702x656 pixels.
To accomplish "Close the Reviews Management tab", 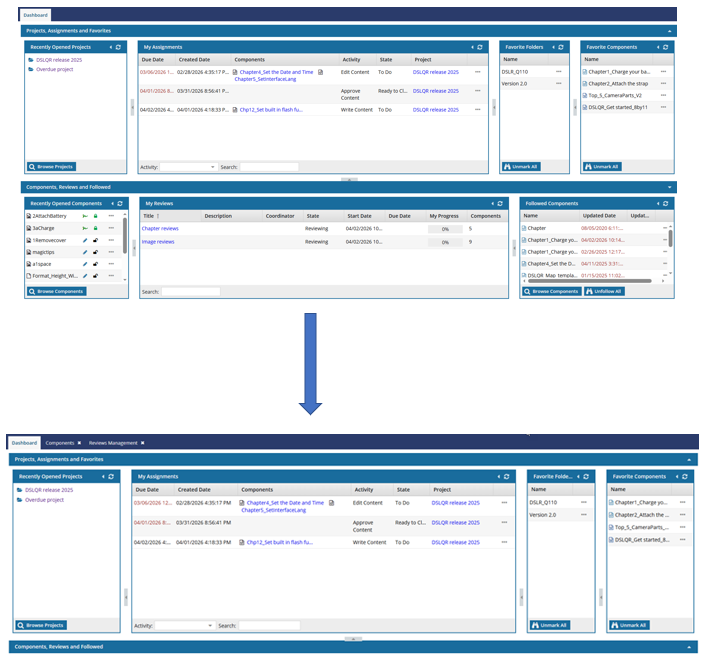I will [142, 442].
